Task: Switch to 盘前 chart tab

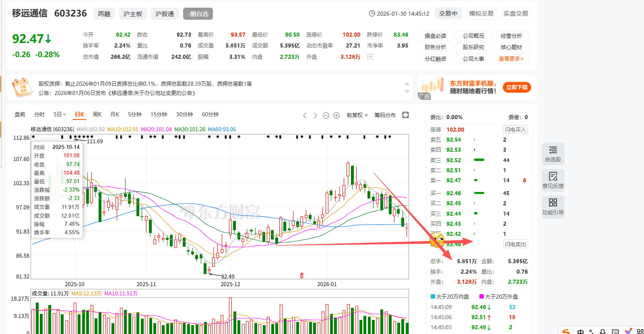Action: click(x=20, y=115)
